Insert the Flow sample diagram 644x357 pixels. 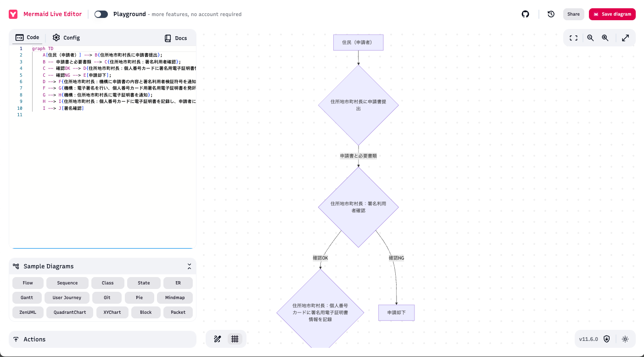28,283
